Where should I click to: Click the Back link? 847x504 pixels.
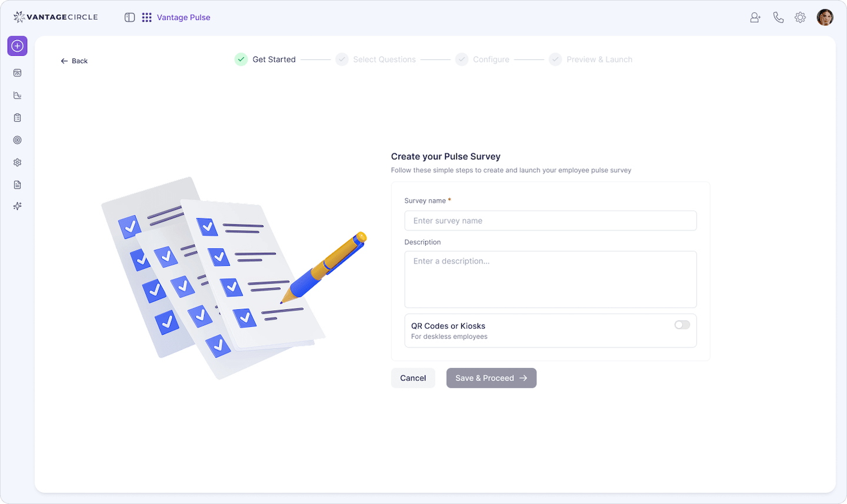click(74, 61)
